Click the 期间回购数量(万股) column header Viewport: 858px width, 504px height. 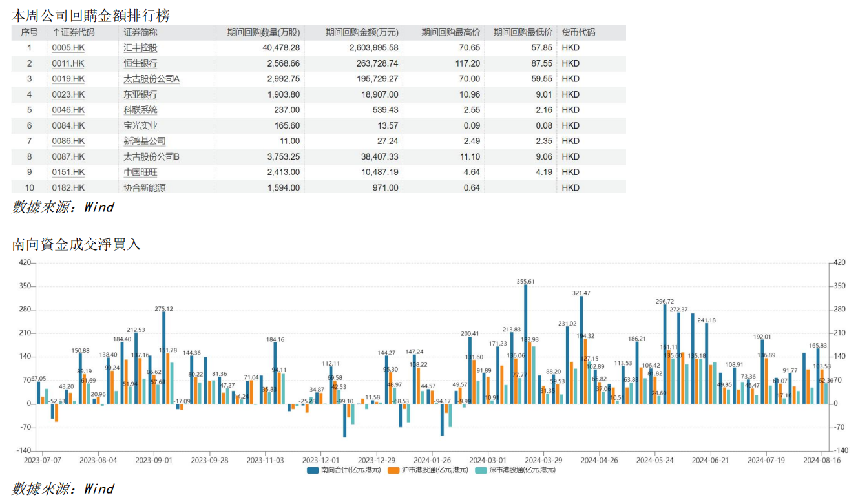click(x=264, y=32)
